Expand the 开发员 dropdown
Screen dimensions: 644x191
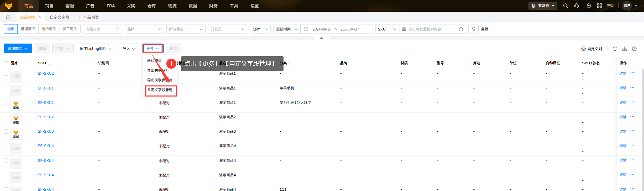[x=227, y=29]
